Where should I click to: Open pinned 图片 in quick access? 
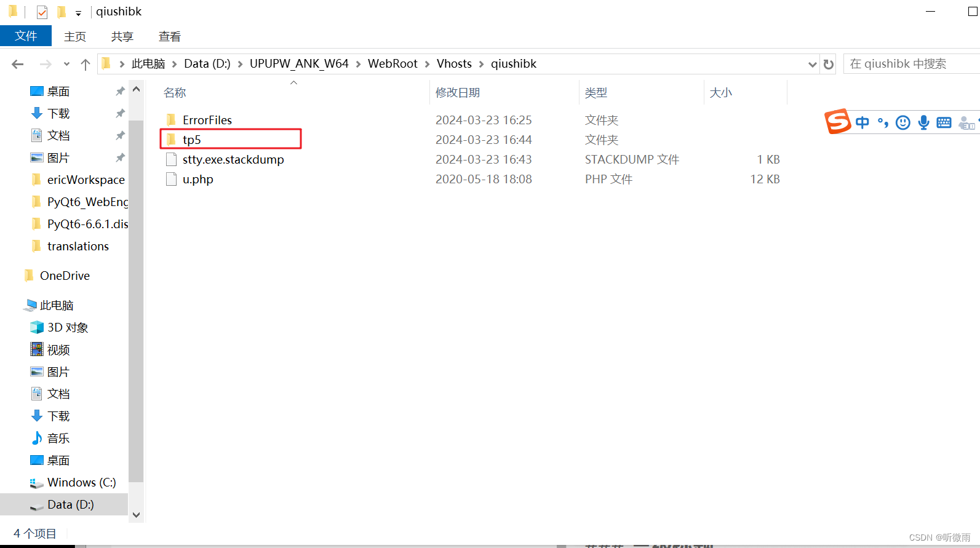58,157
